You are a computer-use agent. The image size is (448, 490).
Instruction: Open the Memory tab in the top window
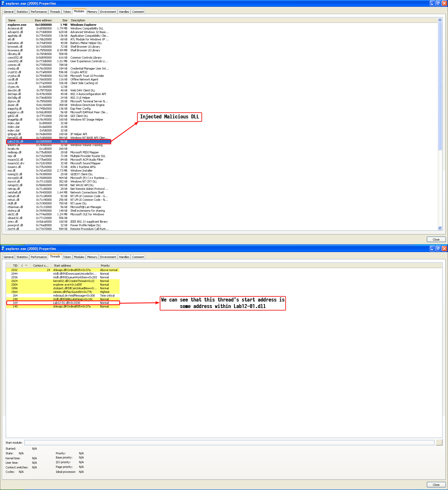92,12
